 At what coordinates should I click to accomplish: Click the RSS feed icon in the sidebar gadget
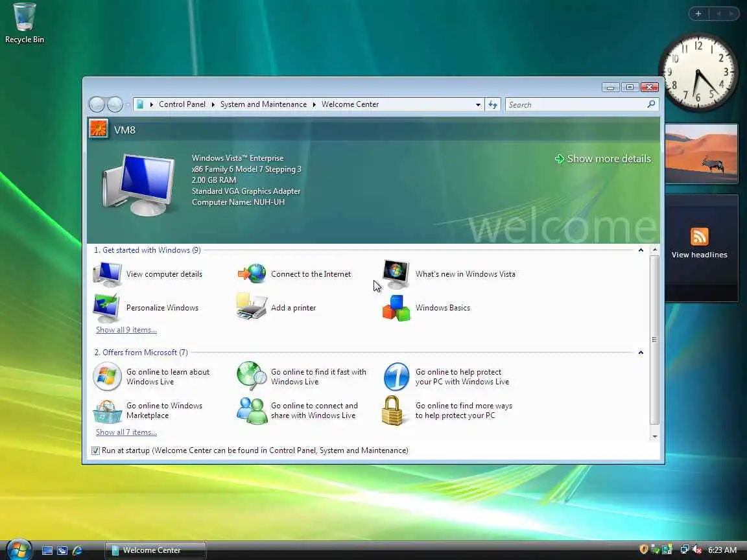(x=700, y=237)
